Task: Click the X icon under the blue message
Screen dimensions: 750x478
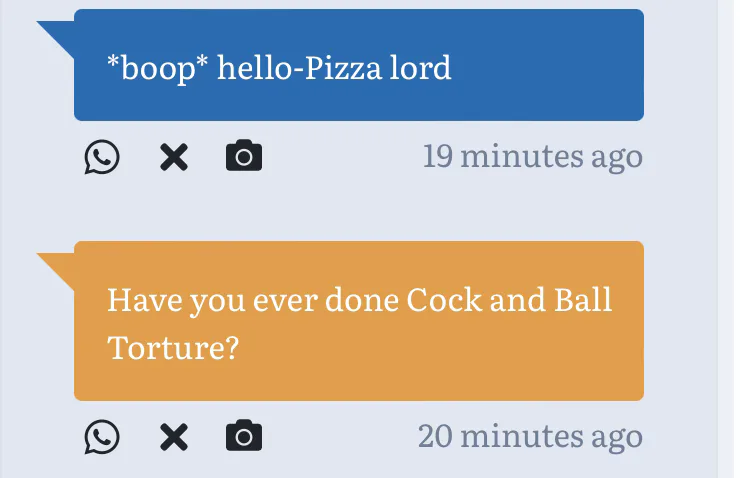Action: point(174,157)
